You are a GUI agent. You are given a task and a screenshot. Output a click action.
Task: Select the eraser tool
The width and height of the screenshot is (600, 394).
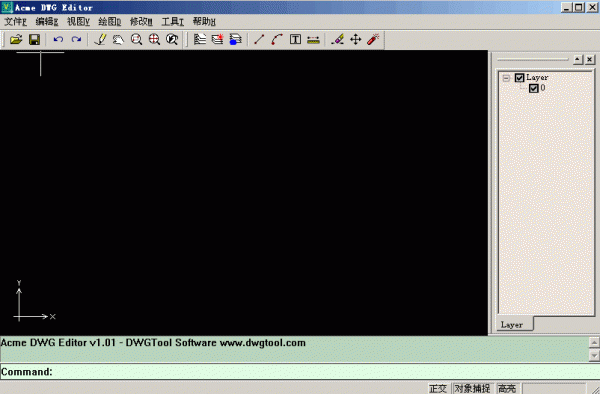(337, 39)
